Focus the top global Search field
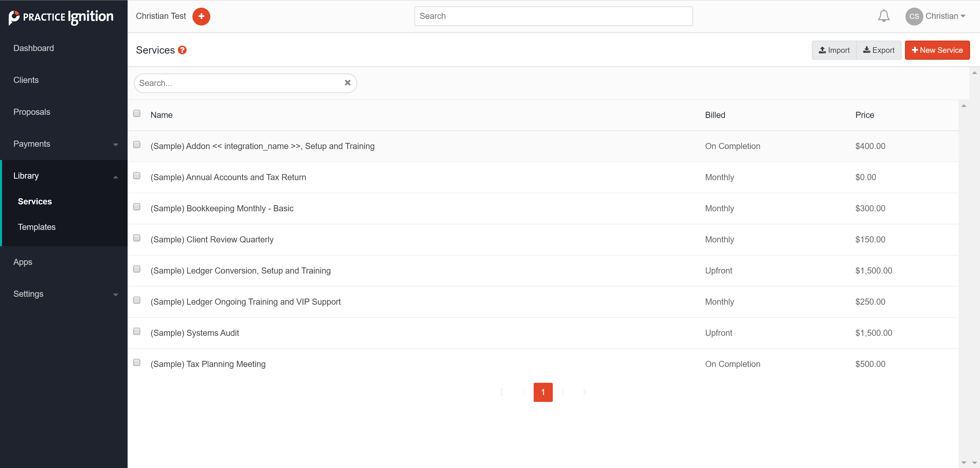Viewport: 980px width, 468px height. pos(553,16)
